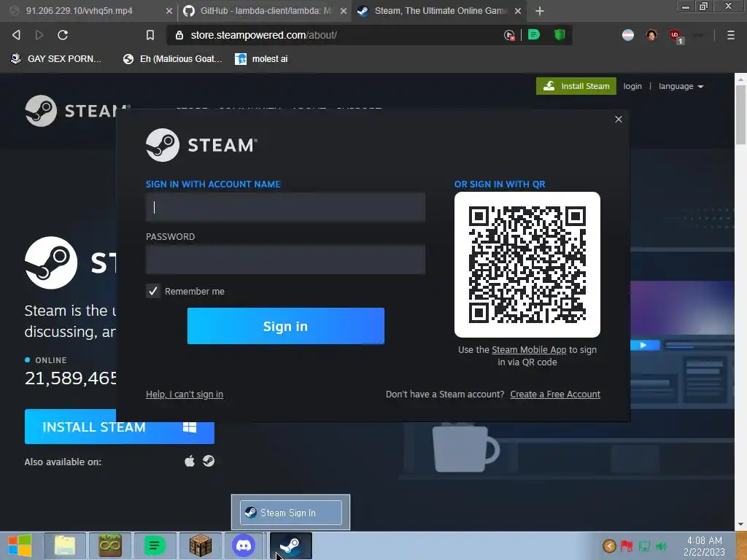Click the taskbar clock showing 4:08 AM
Viewport: 747px width, 560px height.
pos(704,546)
